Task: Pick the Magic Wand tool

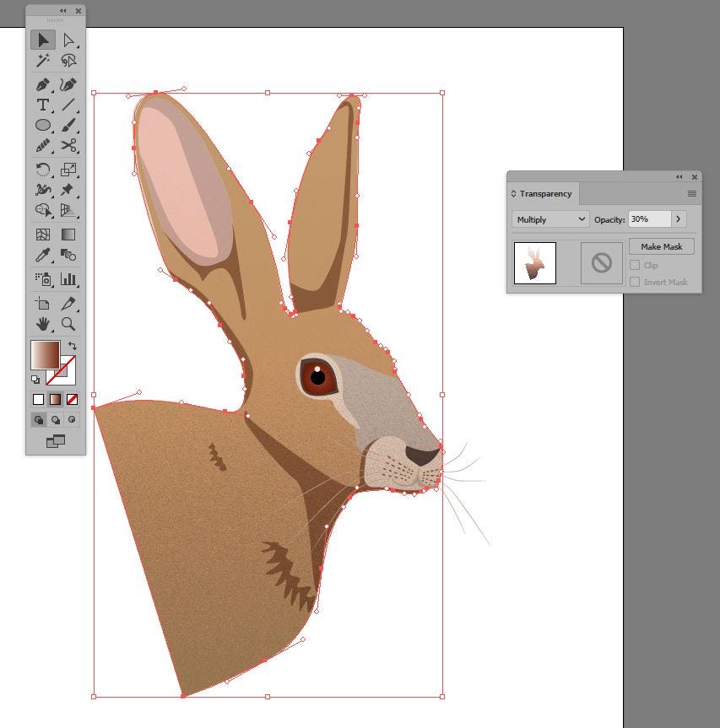Action: (x=43, y=61)
